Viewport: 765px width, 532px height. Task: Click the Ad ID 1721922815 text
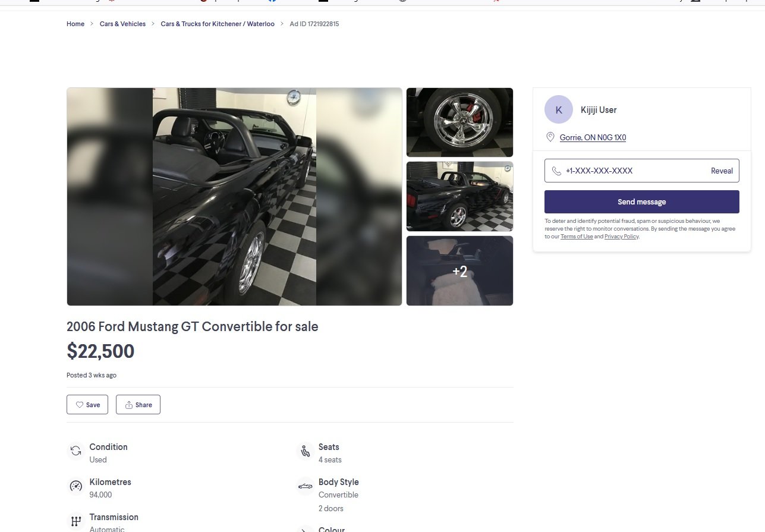pyautogui.click(x=314, y=24)
